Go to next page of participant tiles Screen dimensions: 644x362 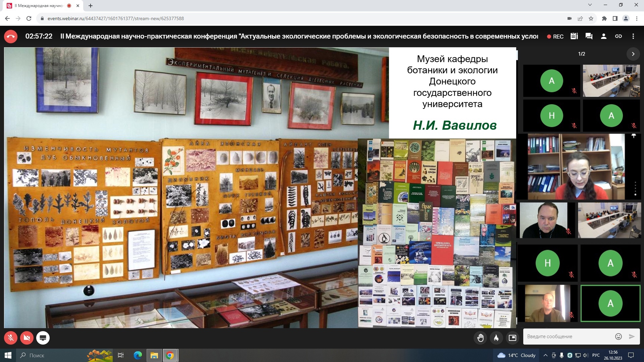(633, 54)
